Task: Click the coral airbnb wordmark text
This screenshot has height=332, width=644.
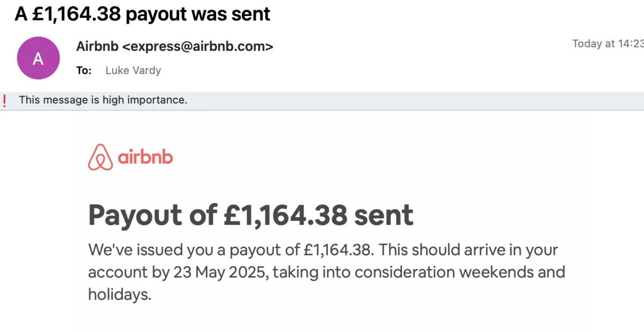Action: tap(145, 157)
